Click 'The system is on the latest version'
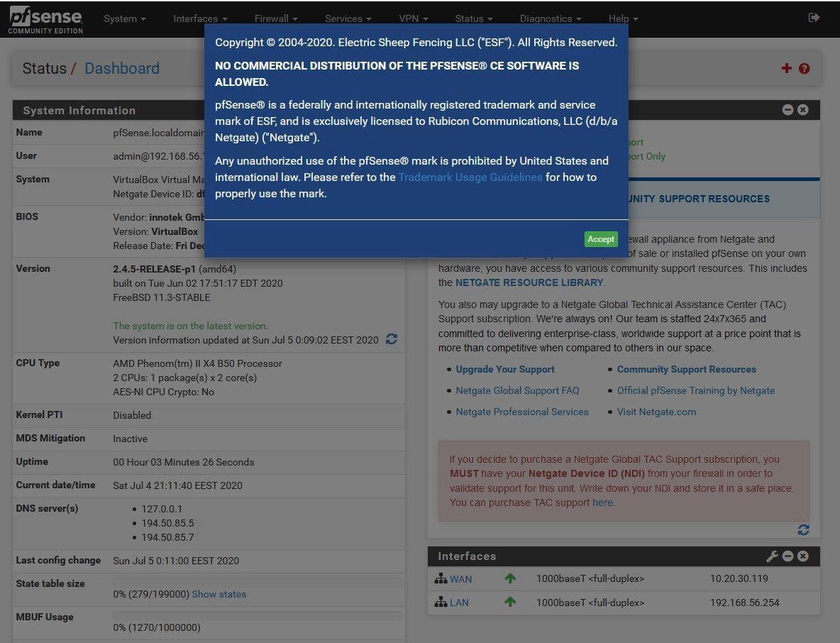Viewport: 840px width, 643px height. point(191,326)
